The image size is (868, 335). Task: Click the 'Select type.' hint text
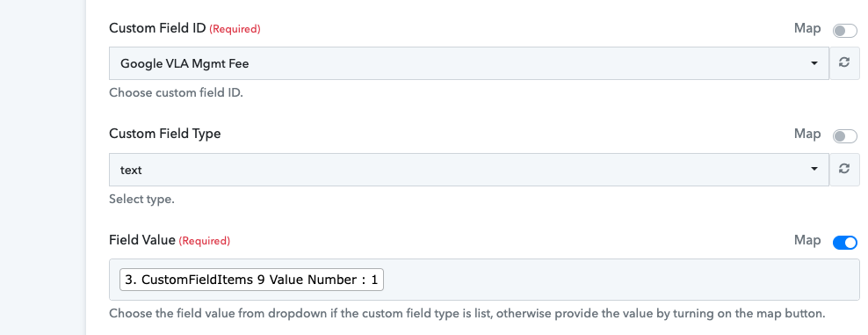pyautogui.click(x=141, y=199)
